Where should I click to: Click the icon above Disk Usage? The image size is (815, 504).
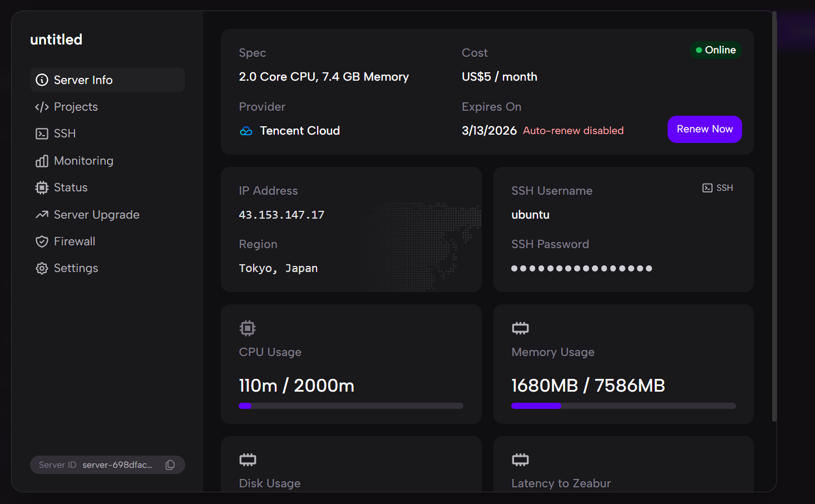[248, 459]
